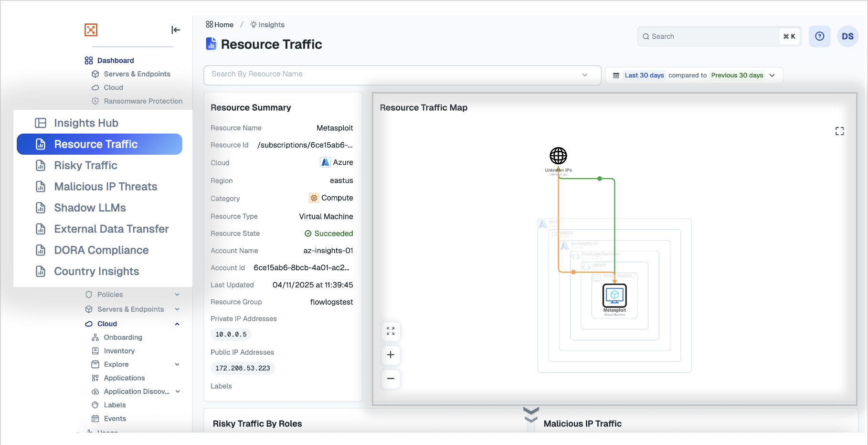Click the Labels tag icon
The height and width of the screenshot is (445, 868).
[95, 405]
